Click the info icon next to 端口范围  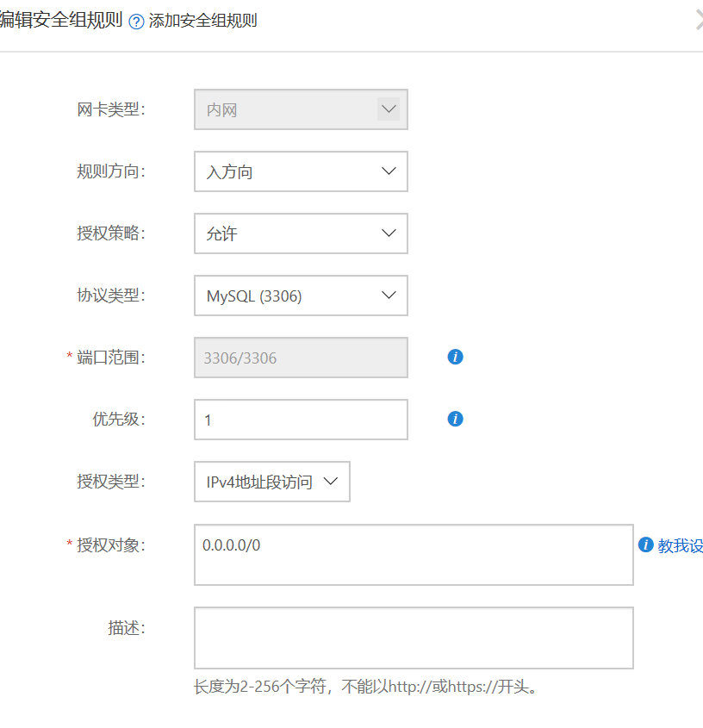pos(455,357)
